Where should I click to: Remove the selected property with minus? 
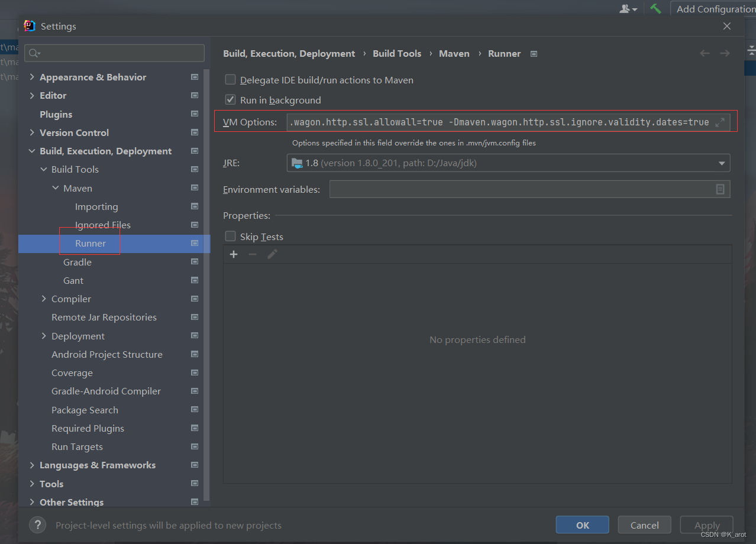pos(253,254)
